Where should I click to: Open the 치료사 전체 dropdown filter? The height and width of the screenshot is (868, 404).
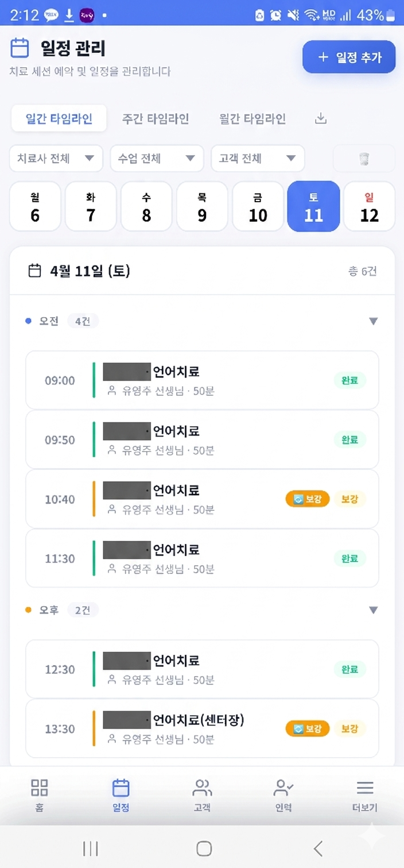click(56, 159)
